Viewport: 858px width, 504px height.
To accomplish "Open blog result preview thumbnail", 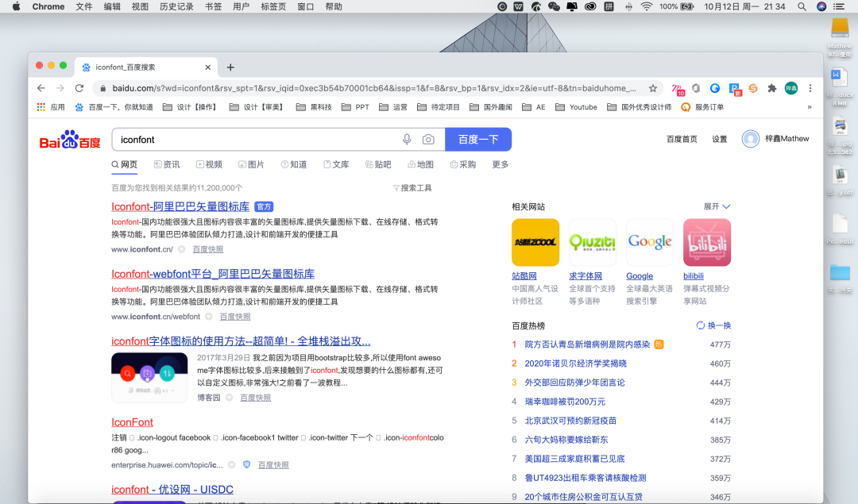I will pos(149,378).
